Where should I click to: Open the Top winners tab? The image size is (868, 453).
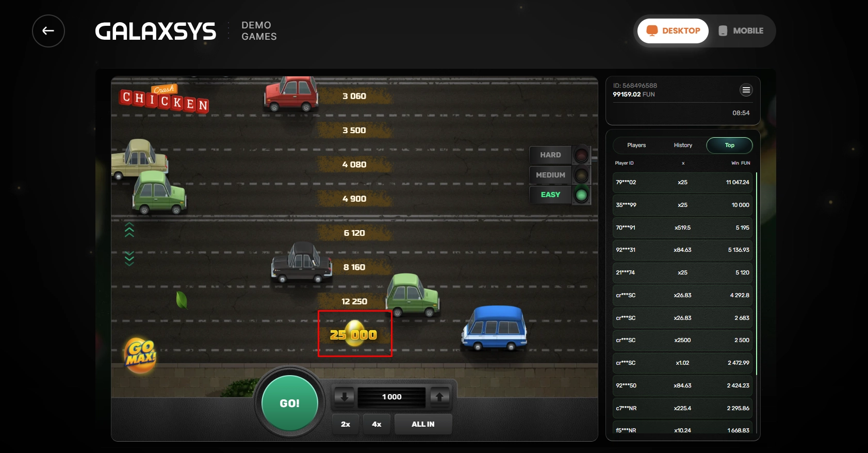tap(729, 145)
